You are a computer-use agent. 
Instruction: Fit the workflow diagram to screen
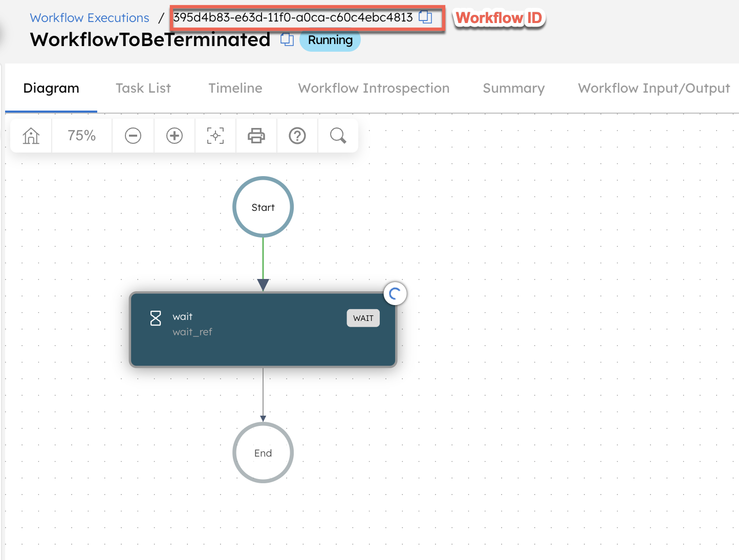tap(215, 136)
